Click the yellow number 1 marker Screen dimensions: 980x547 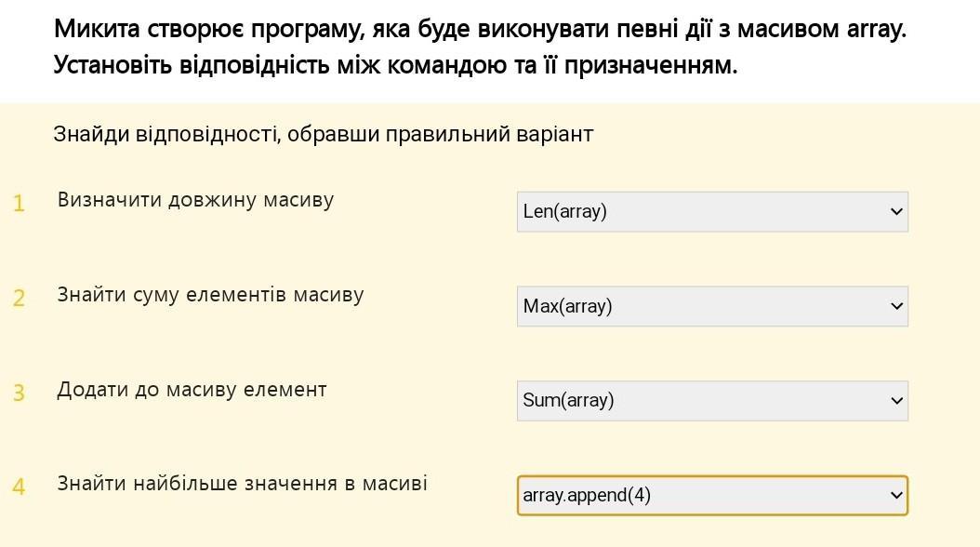click(19, 204)
